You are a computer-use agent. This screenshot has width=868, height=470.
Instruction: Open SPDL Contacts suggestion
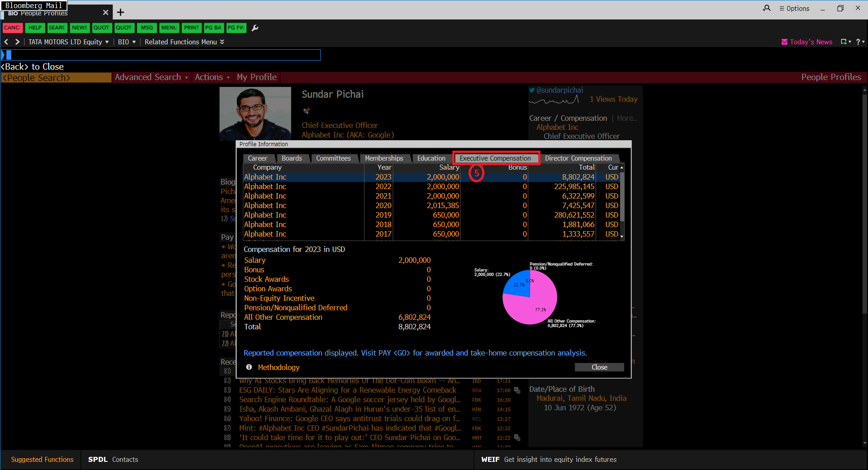click(x=113, y=460)
